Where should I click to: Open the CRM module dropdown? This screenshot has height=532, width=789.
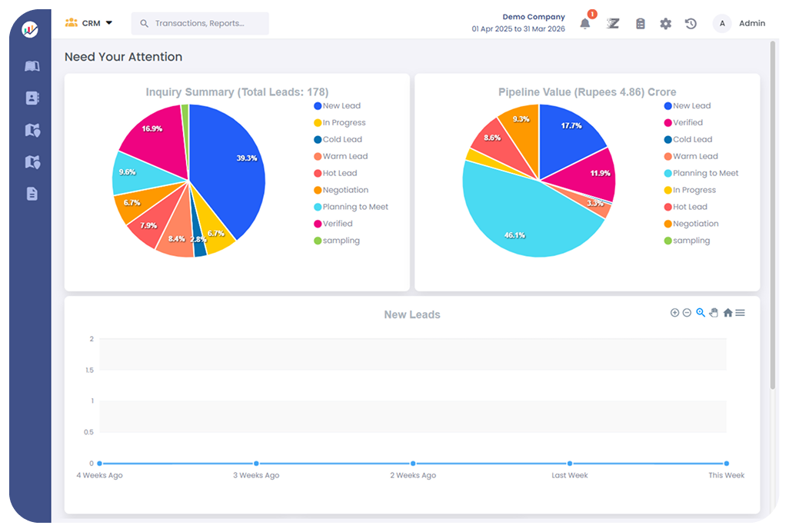pyautogui.click(x=90, y=23)
